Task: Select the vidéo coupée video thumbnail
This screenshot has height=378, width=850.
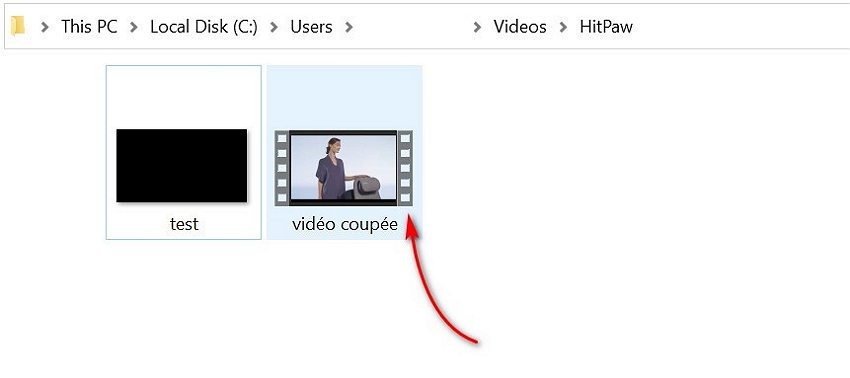Action: (344, 168)
